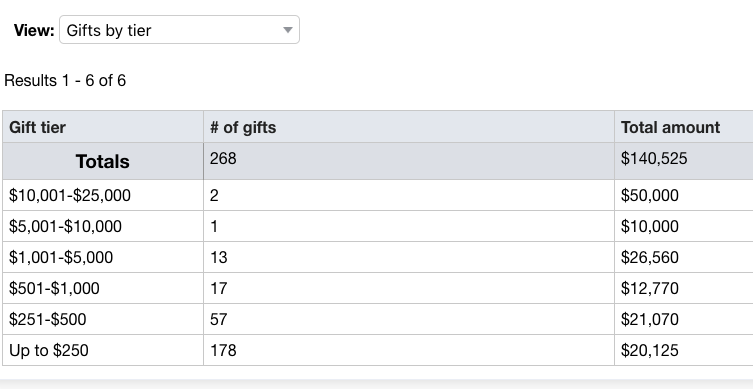
Task: Select the $1,001-$5,000 tier row
Action: coord(377,257)
